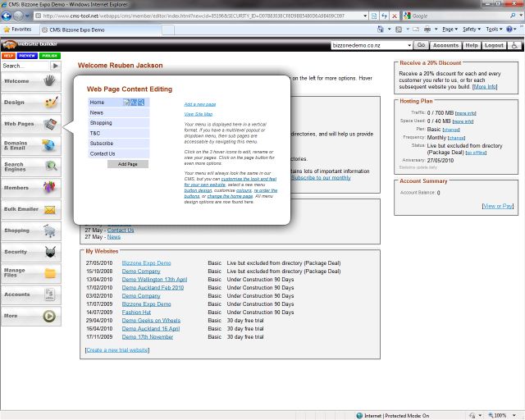Select the Shopping page in menu list
This screenshot has height=420, width=525.
[101, 123]
